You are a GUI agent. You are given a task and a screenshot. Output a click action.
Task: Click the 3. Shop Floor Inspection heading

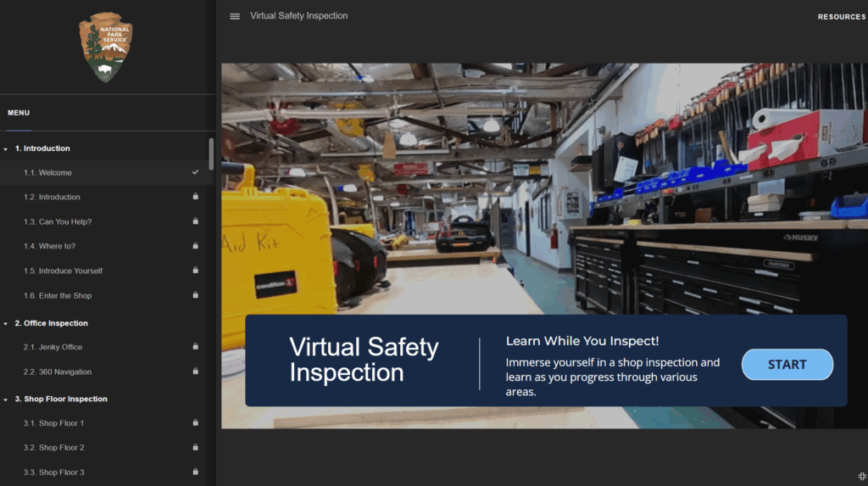pyautogui.click(x=61, y=399)
